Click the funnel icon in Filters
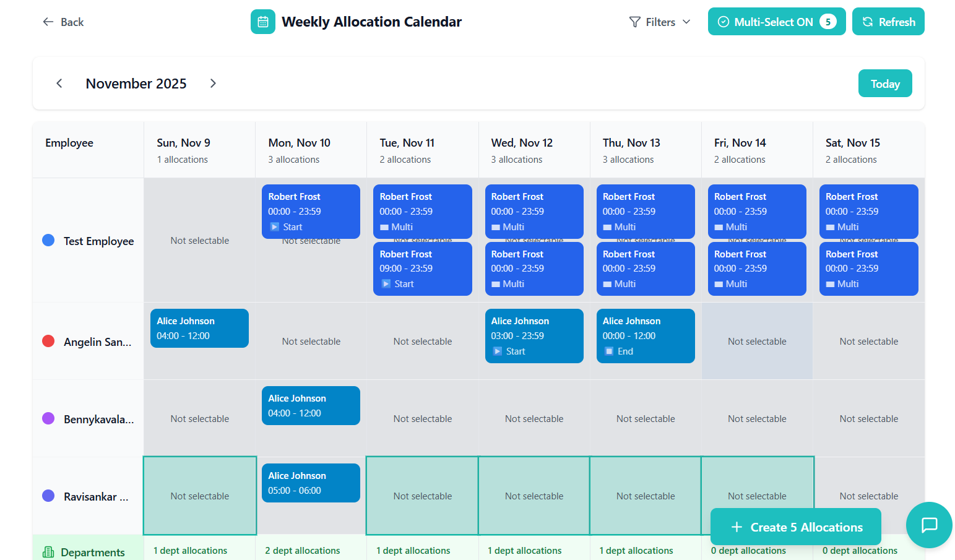This screenshot has width=955, height=560. [634, 22]
